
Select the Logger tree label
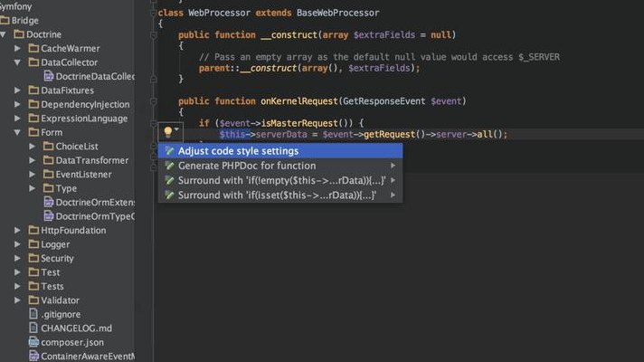pos(55,244)
